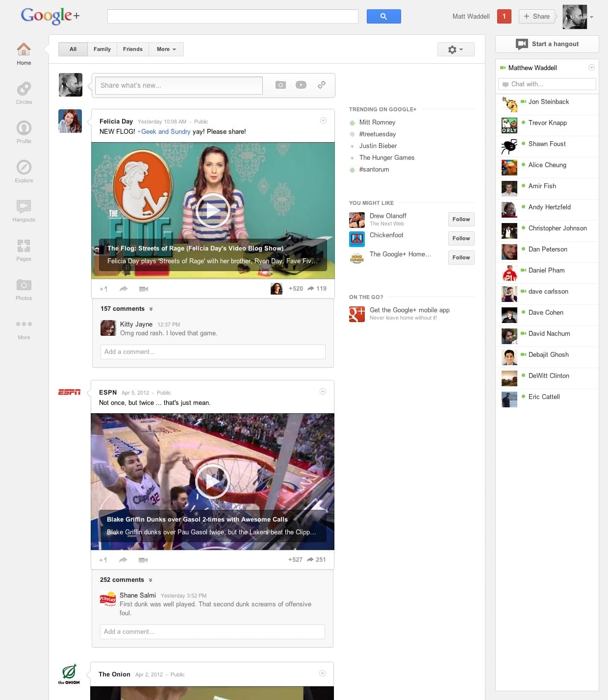Click +1 on Felicia Day's post

[103, 289]
